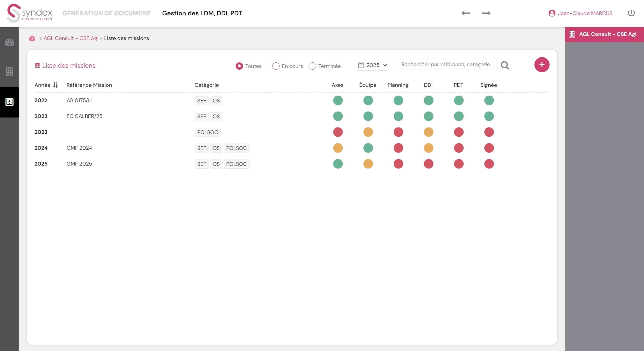Click the search magnifier icon
Viewport: 644px width, 351px height.
pos(505,65)
